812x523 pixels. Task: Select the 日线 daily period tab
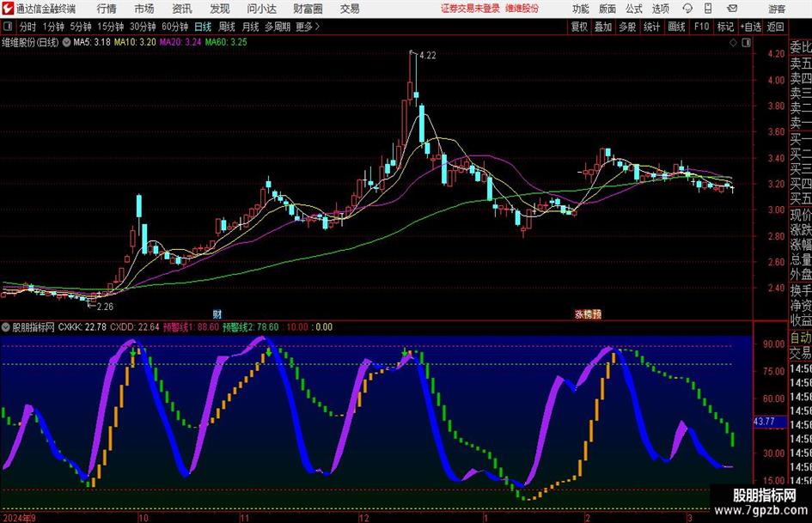[203, 27]
